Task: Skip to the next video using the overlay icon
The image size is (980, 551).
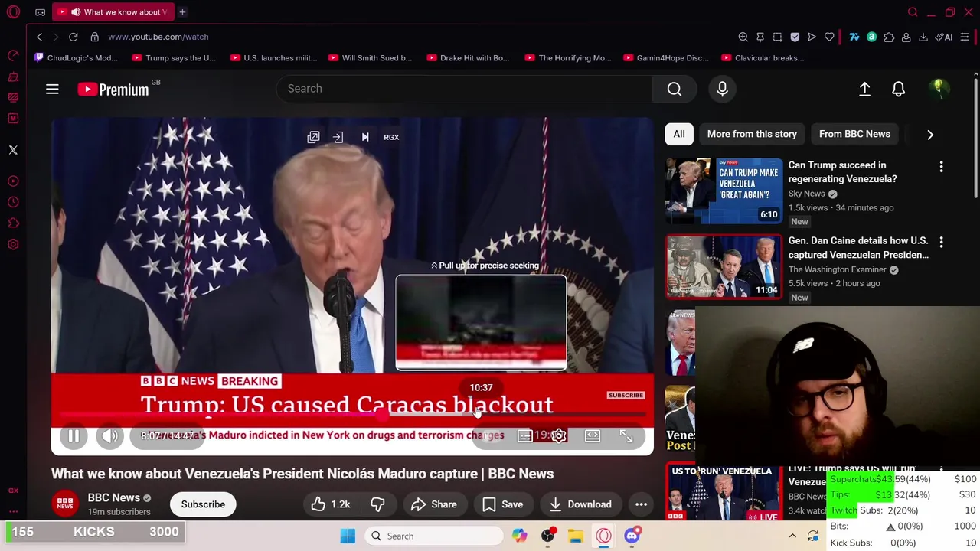Action: point(365,137)
